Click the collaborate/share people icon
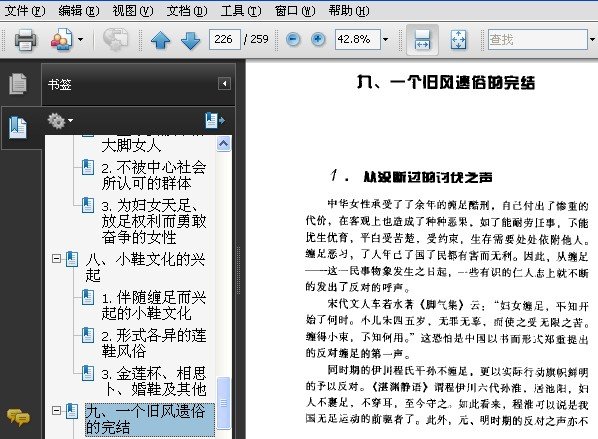 tap(61, 39)
